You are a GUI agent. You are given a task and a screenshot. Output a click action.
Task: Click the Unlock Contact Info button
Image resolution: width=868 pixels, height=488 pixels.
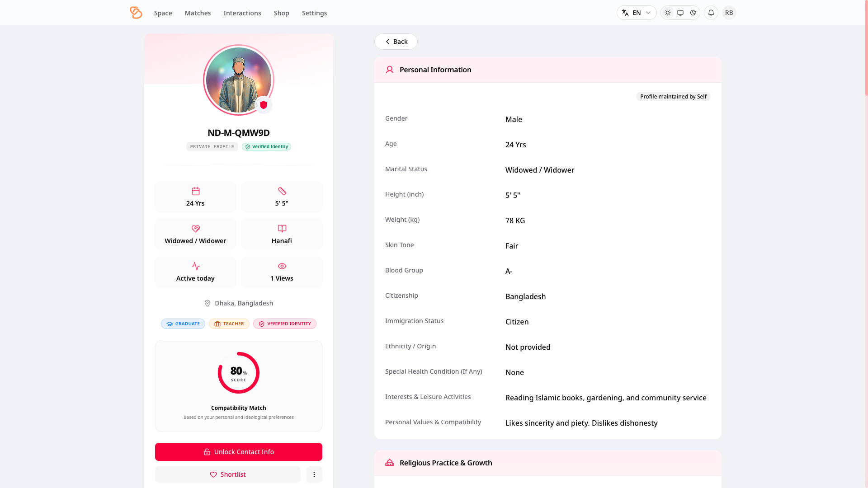coord(238,451)
